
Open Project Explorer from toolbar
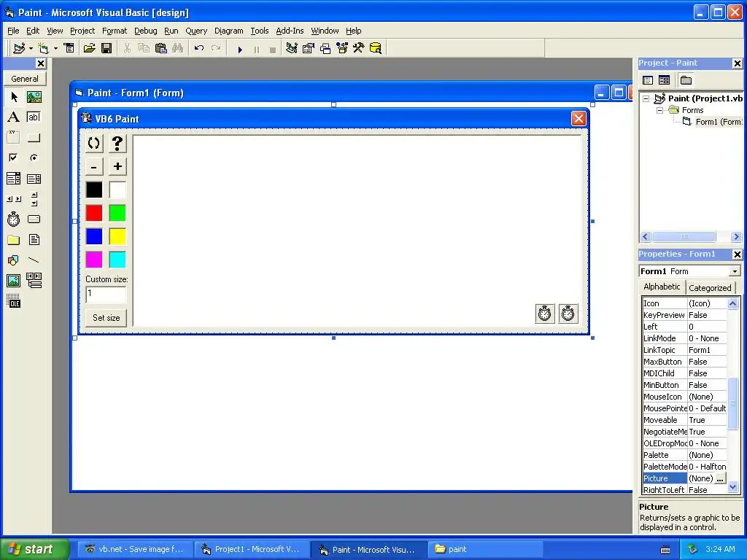(292, 48)
